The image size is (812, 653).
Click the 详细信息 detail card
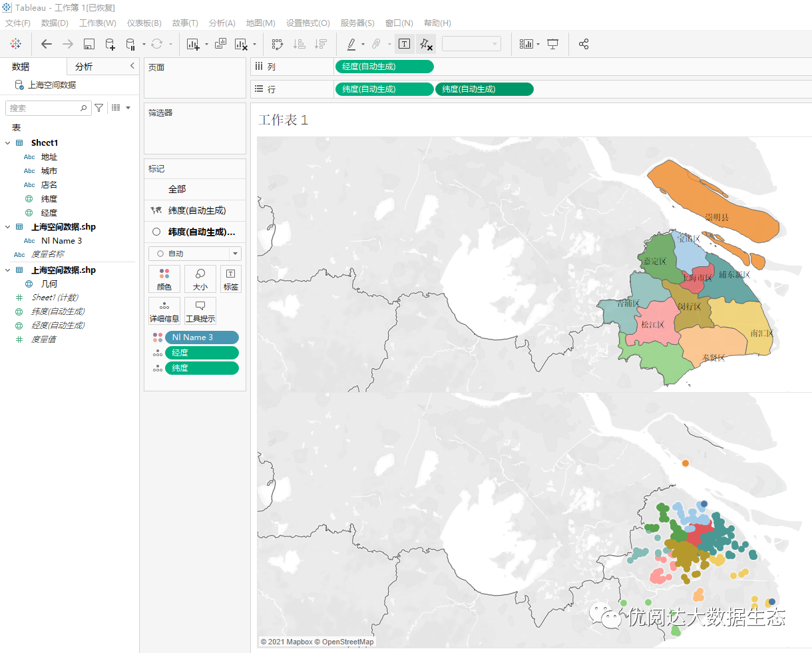[x=164, y=311]
